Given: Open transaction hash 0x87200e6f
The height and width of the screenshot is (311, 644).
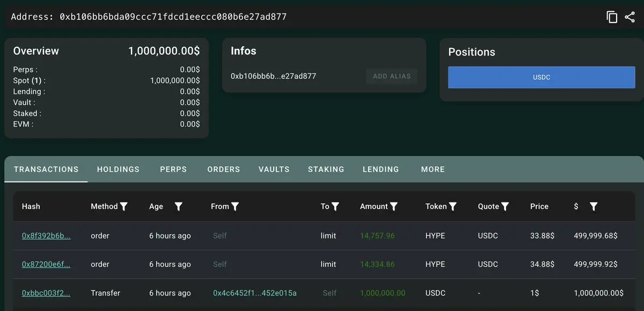Looking at the screenshot, I should 46,264.
